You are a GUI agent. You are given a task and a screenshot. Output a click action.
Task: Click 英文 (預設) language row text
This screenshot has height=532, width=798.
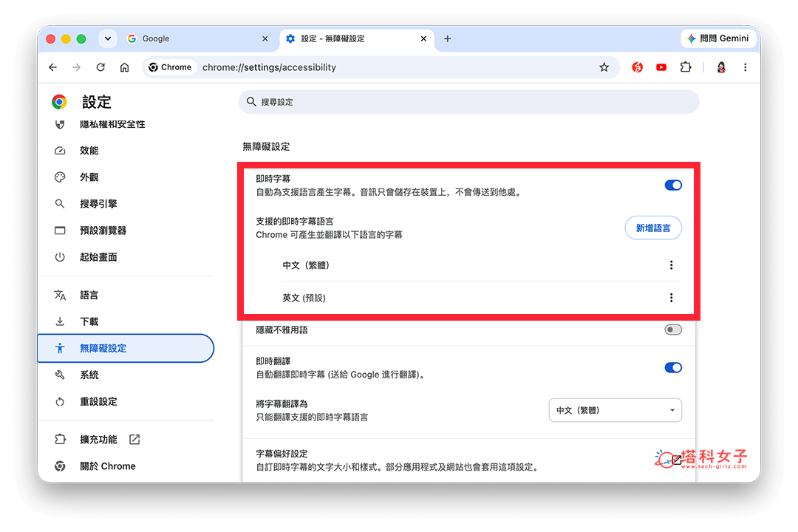click(x=304, y=298)
